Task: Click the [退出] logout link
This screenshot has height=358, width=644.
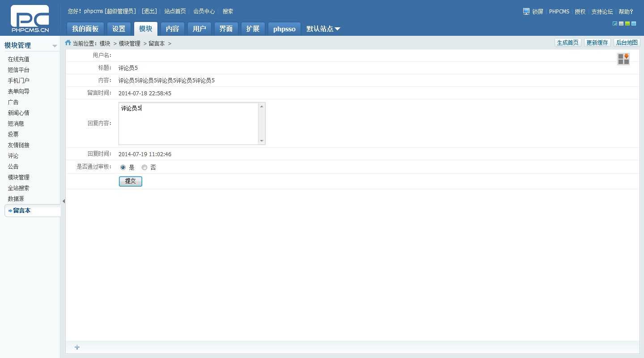Action: click(x=149, y=11)
